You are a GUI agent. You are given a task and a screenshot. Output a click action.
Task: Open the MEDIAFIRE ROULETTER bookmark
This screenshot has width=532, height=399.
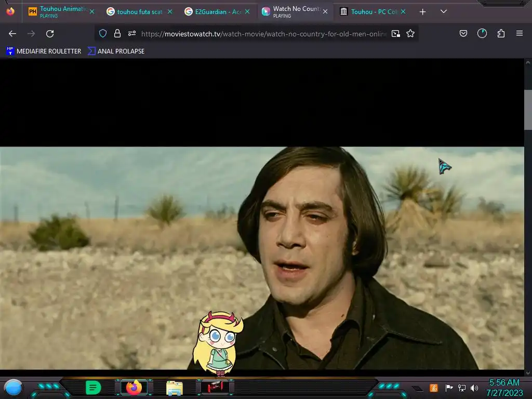[x=44, y=51]
